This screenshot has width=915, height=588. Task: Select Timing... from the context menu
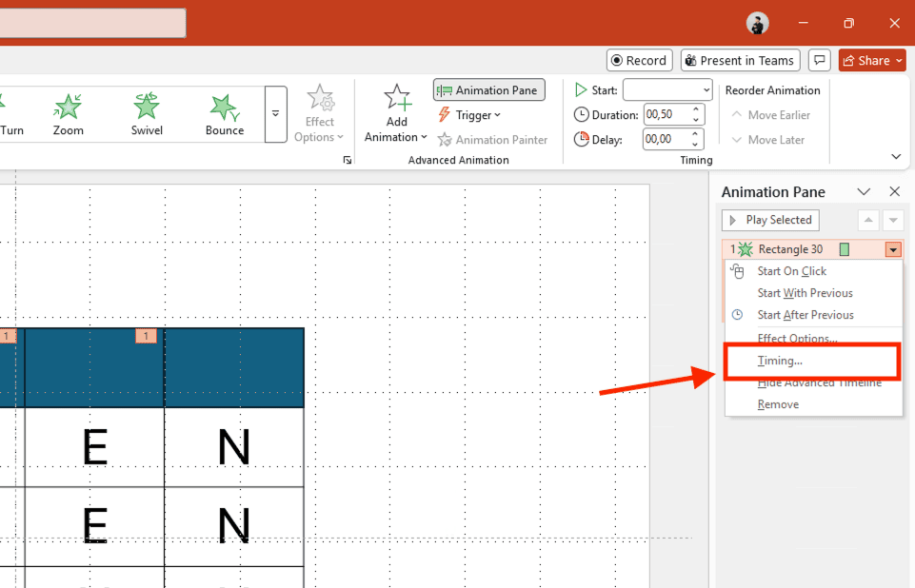pos(812,362)
